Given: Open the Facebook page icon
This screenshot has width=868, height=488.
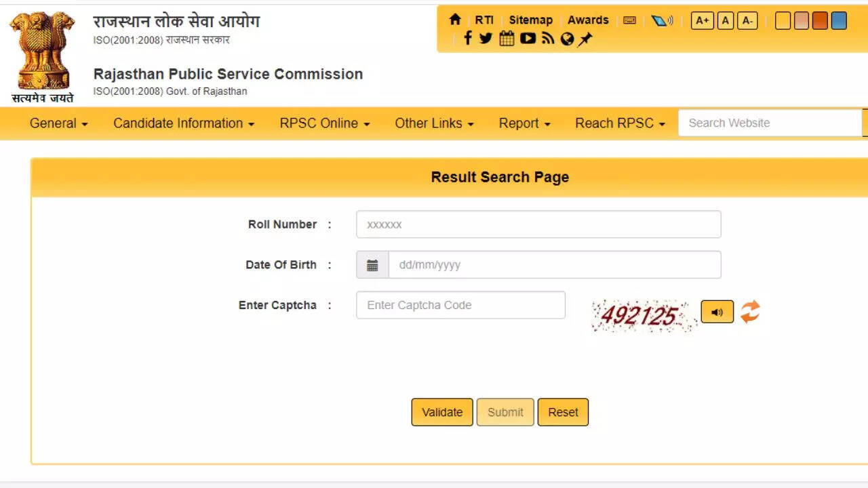Looking at the screenshot, I should (x=467, y=39).
